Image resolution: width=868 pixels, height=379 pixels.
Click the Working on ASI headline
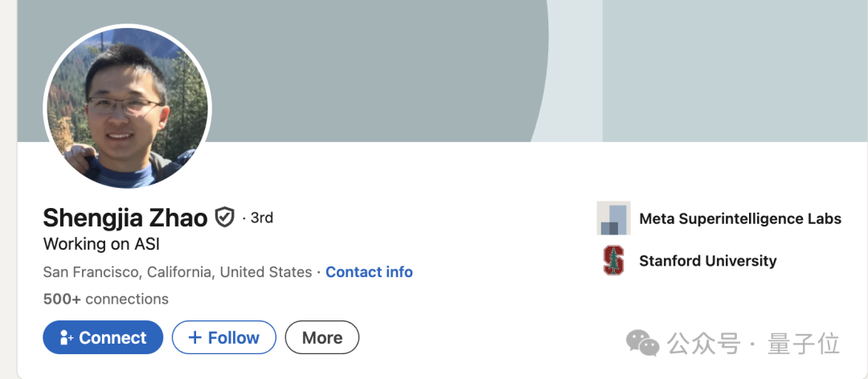pyautogui.click(x=101, y=244)
